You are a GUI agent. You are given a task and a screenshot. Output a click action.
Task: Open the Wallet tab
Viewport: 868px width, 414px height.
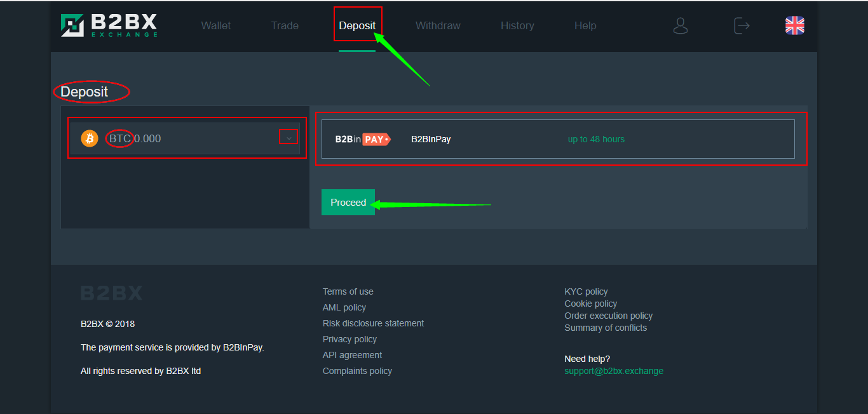coord(216,25)
